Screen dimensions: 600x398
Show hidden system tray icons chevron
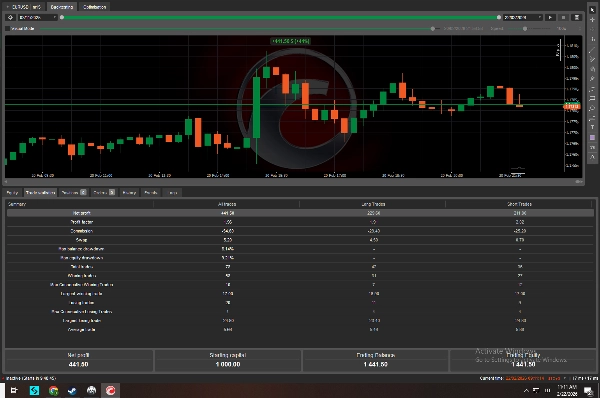pyautogui.click(x=526, y=391)
